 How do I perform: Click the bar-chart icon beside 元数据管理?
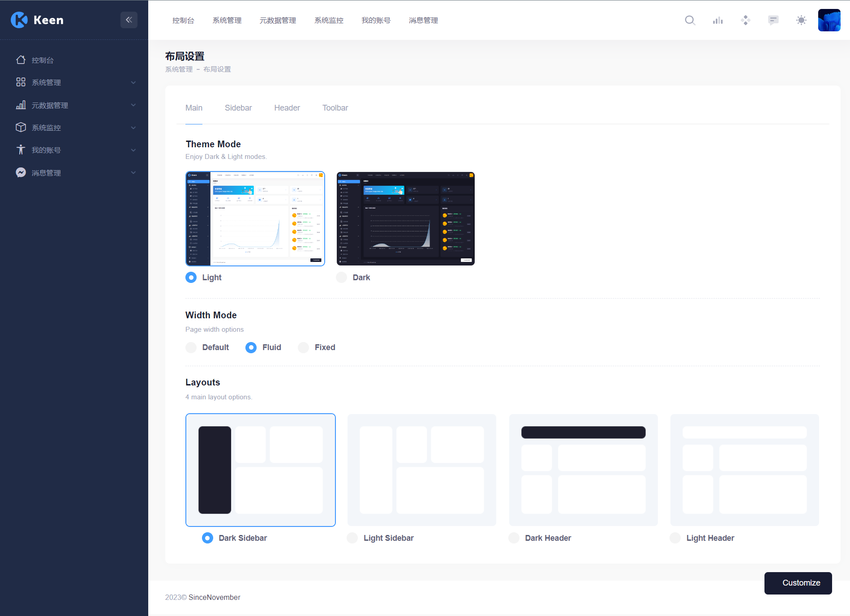(21, 105)
